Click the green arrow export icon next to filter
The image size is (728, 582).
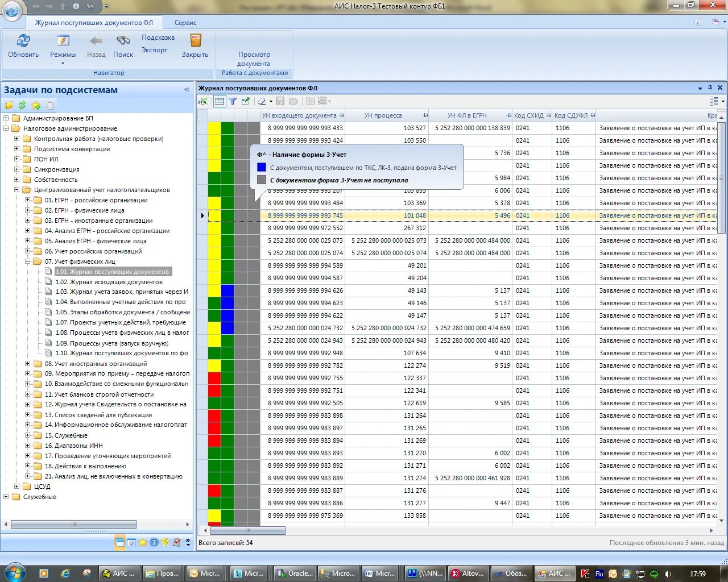coord(246,101)
